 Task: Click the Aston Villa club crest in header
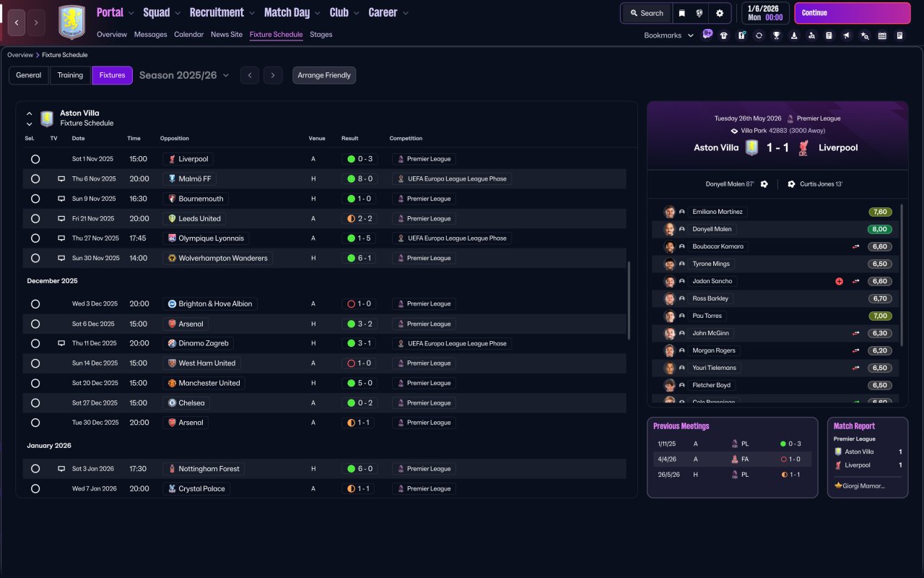pos(71,22)
